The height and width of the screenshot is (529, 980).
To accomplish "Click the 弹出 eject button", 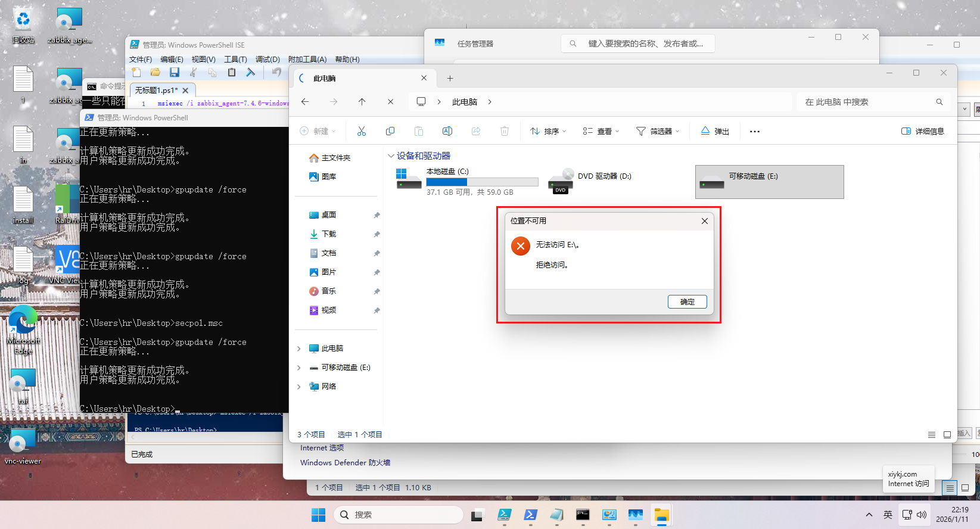I will 715,131.
